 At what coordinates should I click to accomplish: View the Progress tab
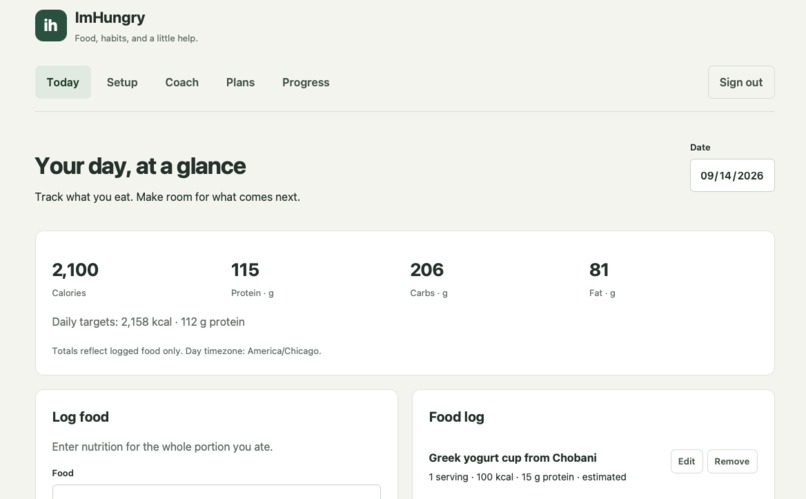305,82
